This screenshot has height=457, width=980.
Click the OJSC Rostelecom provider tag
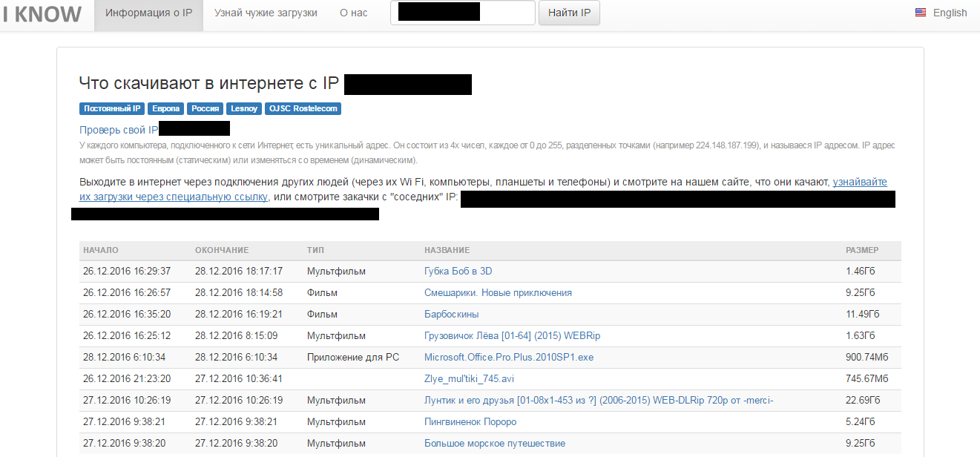(x=303, y=108)
